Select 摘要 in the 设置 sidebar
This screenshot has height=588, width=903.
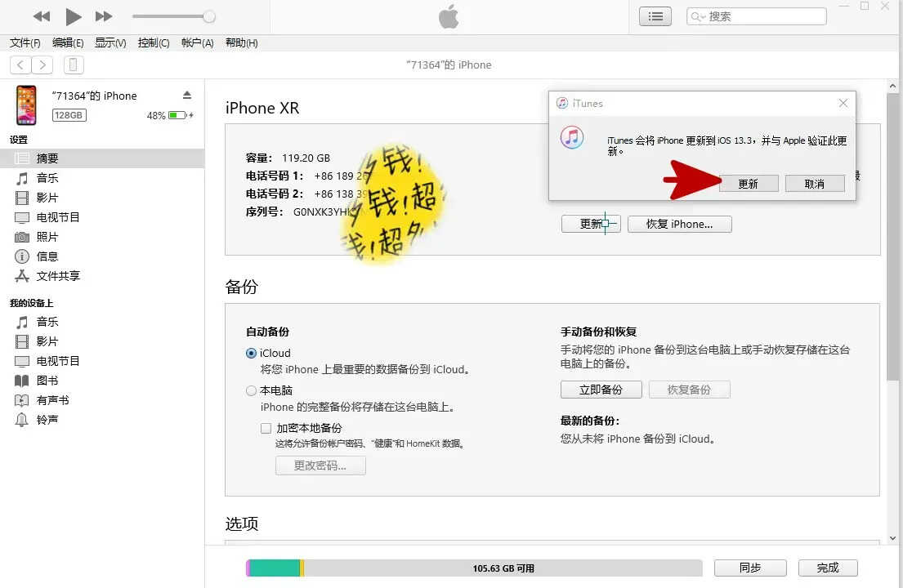tap(102, 158)
